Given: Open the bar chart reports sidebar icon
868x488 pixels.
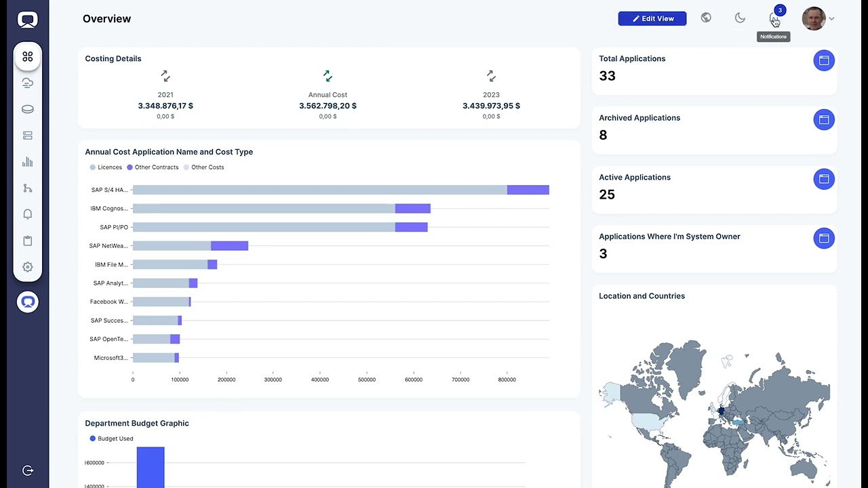Looking at the screenshot, I should pos(28,162).
